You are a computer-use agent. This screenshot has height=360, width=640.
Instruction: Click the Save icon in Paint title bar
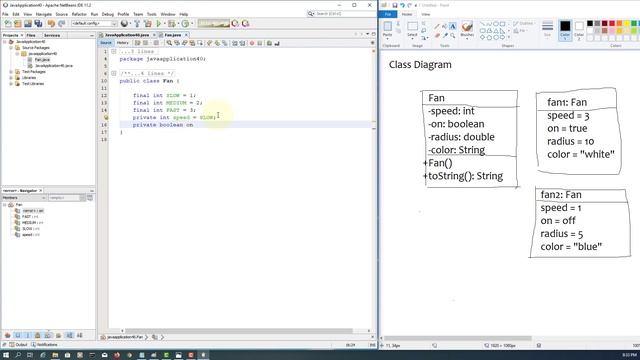coord(395,5)
